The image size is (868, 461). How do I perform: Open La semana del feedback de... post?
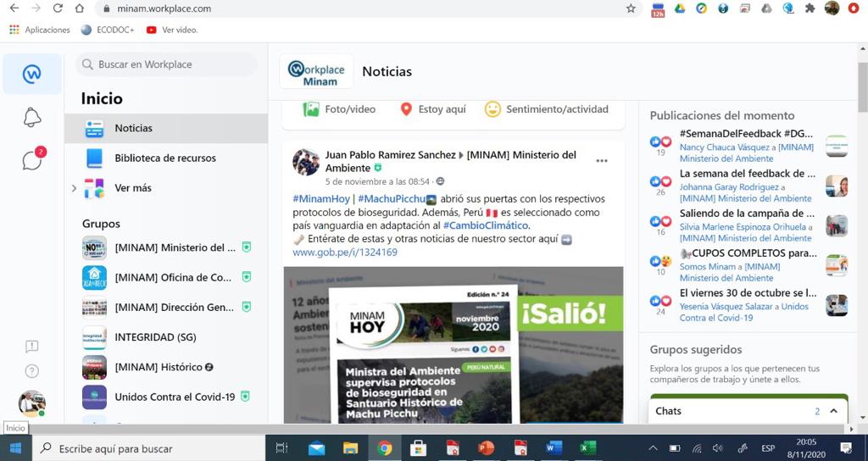coord(748,173)
